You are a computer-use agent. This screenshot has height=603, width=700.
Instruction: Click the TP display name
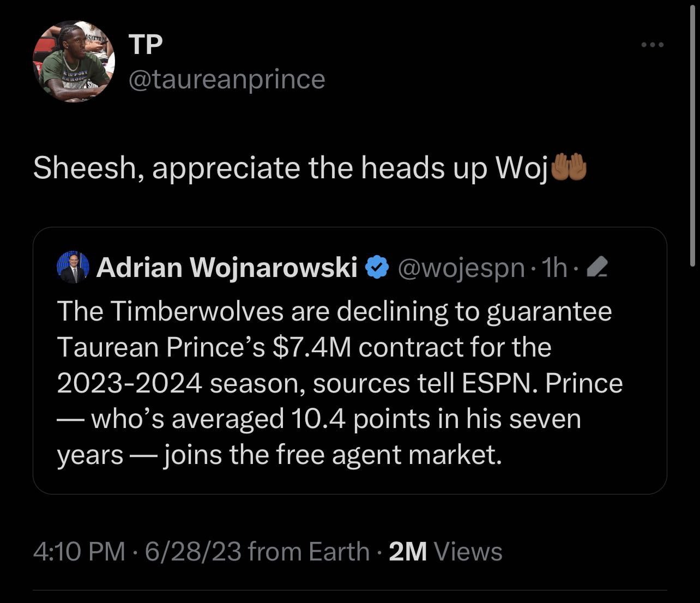[x=146, y=44]
